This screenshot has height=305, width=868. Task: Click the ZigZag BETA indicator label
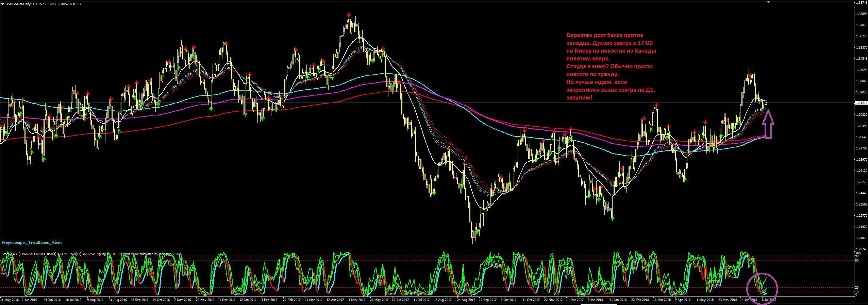[106, 254]
